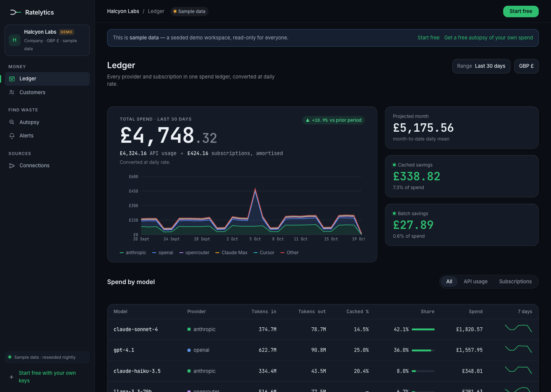This screenshot has width=551, height=392.
Task: Sort by Provider column header
Action: coord(197,312)
